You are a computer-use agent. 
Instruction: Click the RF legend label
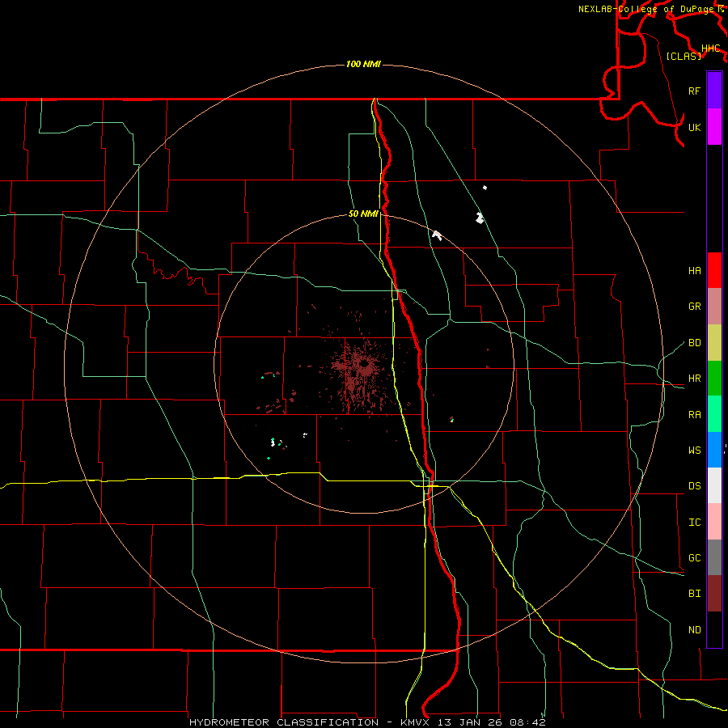[x=694, y=91]
